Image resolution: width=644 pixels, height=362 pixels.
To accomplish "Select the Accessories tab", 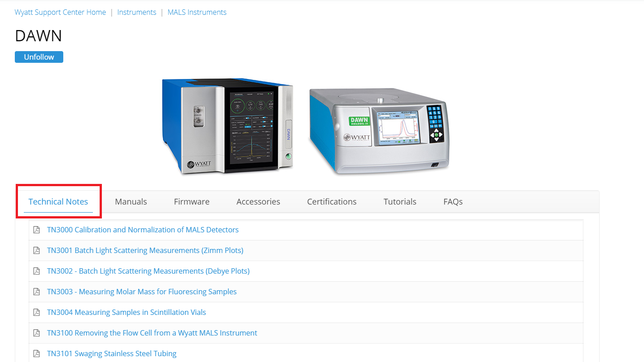I will pyautogui.click(x=258, y=201).
